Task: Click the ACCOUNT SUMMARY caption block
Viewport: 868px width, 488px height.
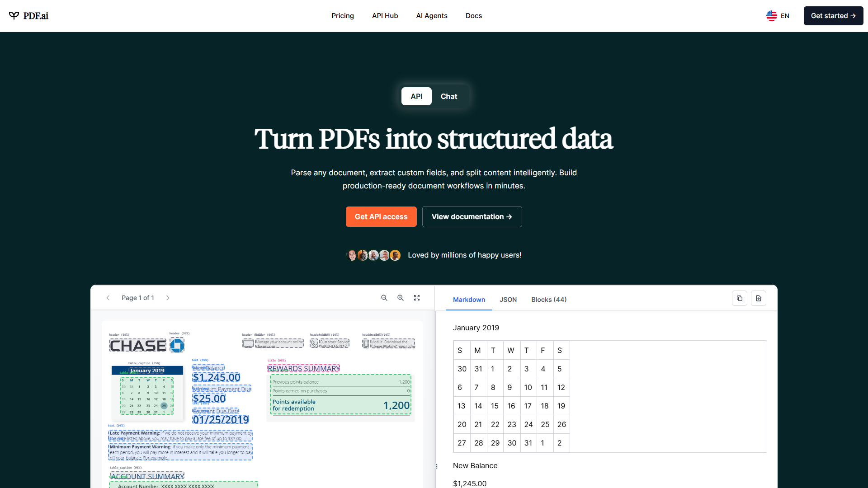Action: click(147, 477)
